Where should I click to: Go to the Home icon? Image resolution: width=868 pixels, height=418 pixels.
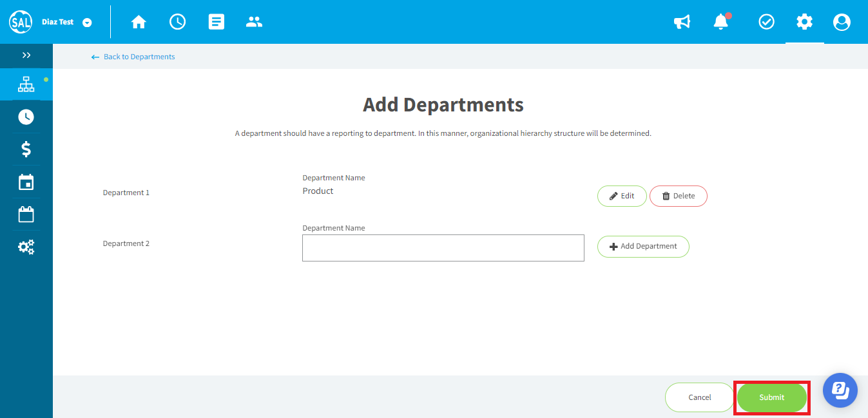pyautogui.click(x=139, y=22)
